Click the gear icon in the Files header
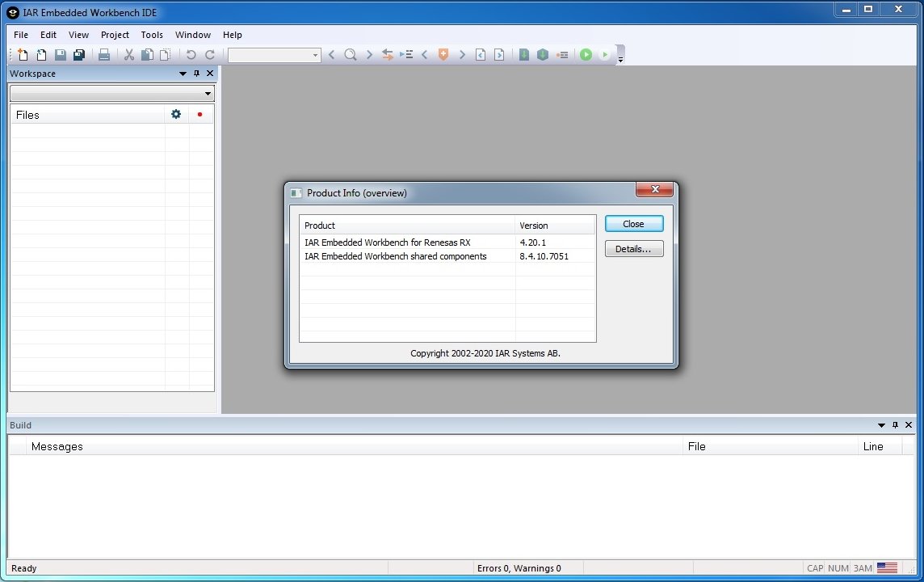Image resolution: width=924 pixels, height=582 pixels. 176,115
